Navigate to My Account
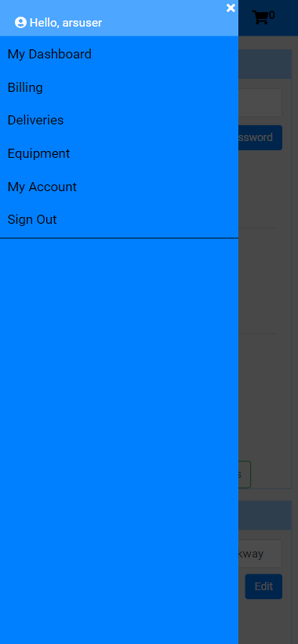Screen dimensions: 298x644 click(42, 187)
